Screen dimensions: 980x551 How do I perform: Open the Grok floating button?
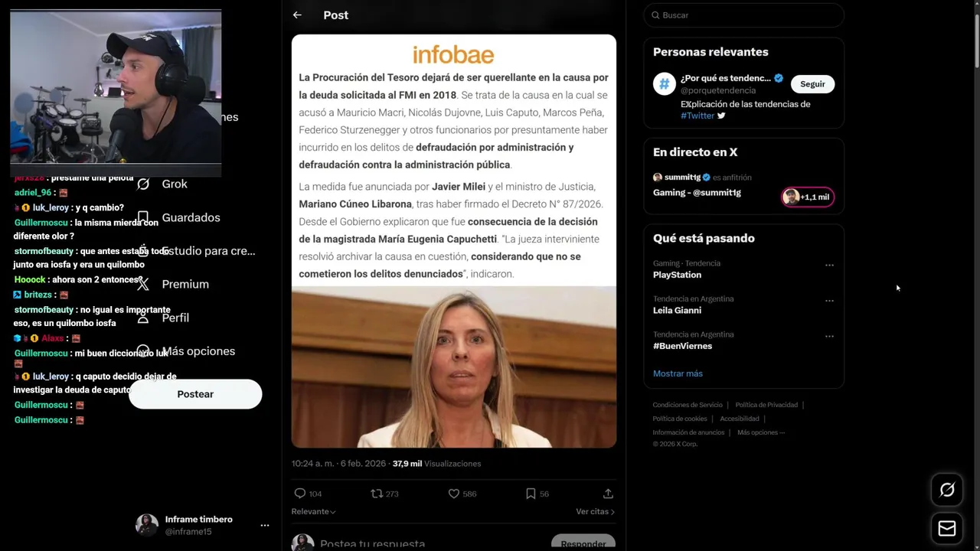[x=947, y=490]
